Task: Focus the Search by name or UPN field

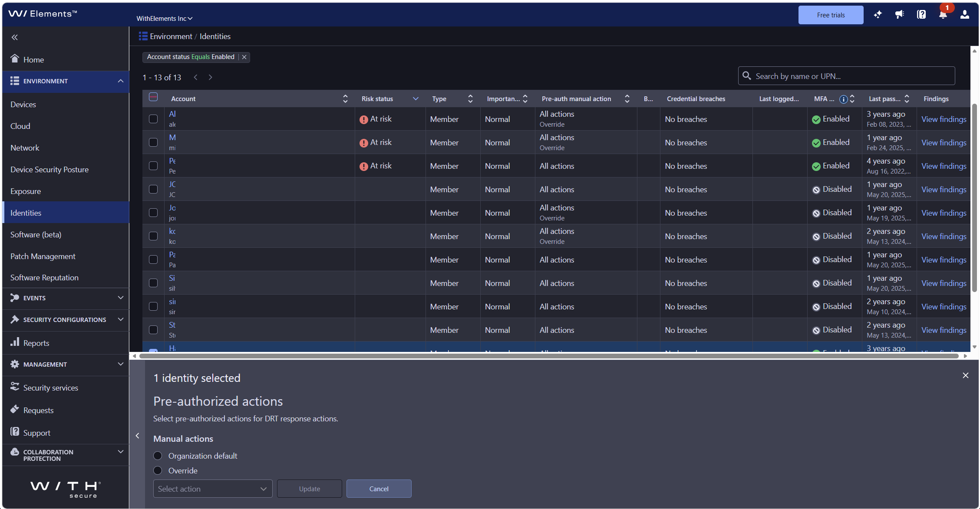Action: 846,76
